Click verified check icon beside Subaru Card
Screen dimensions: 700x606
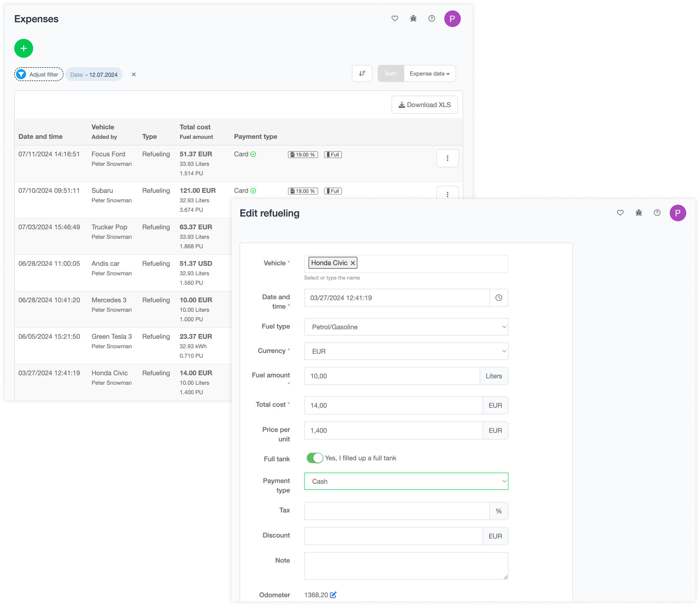coord(253,191)
